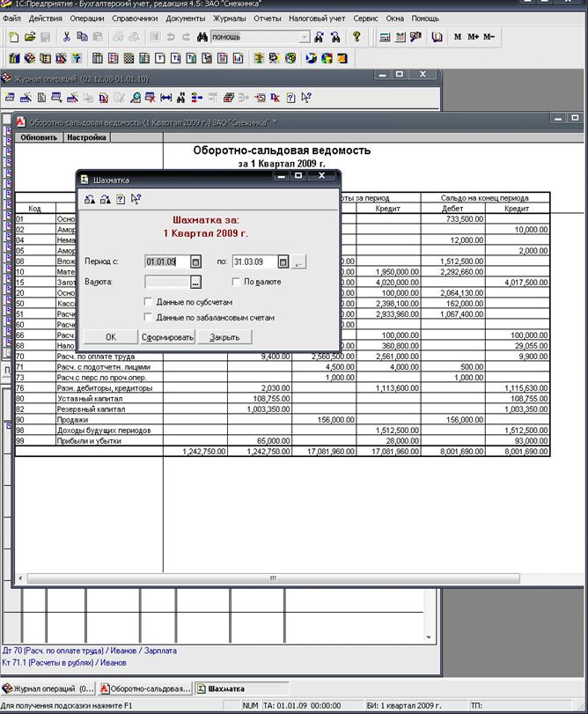Enable the По валюте checkbox
588x714 pixels.
[236, 282]
